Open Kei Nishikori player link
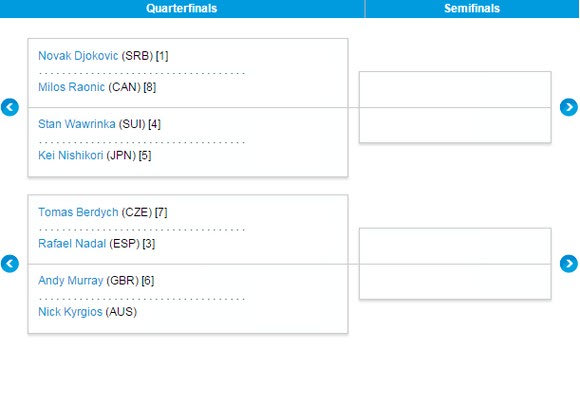Image resolution: width=580 pixels, height=404 pixels. tap(71, 155)
